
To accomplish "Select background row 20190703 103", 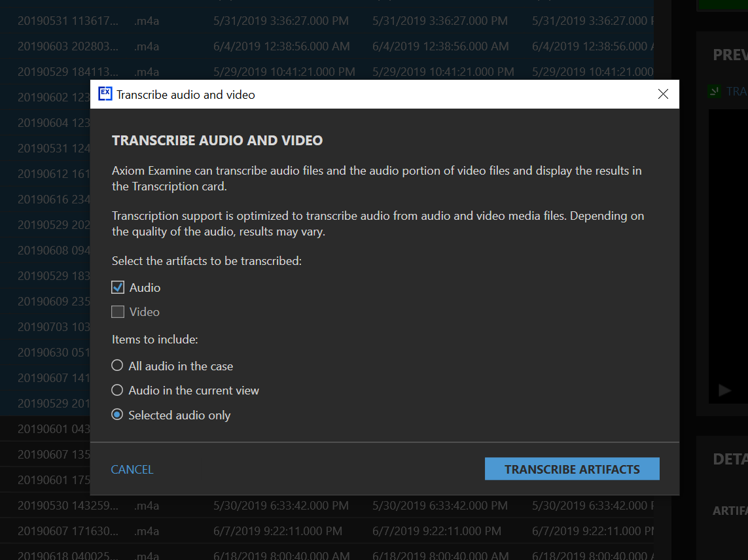I will pyautogui.click(x=45, y=326).
